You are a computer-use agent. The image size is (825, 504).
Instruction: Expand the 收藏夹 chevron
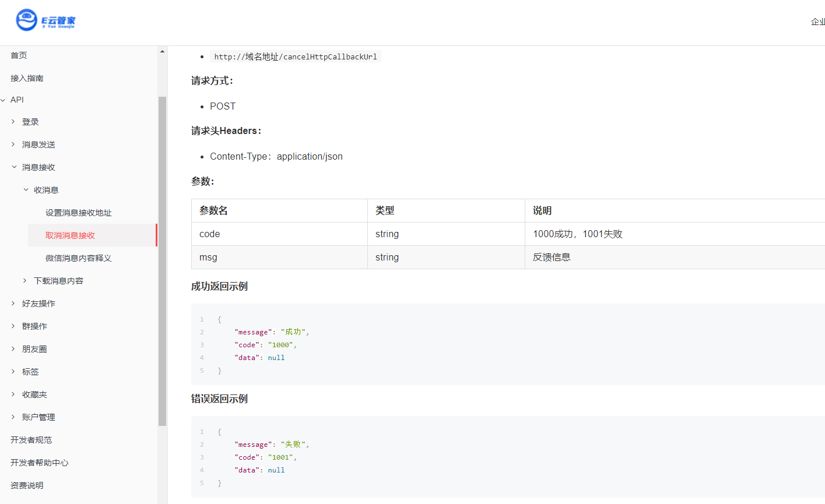pos(13,394)
